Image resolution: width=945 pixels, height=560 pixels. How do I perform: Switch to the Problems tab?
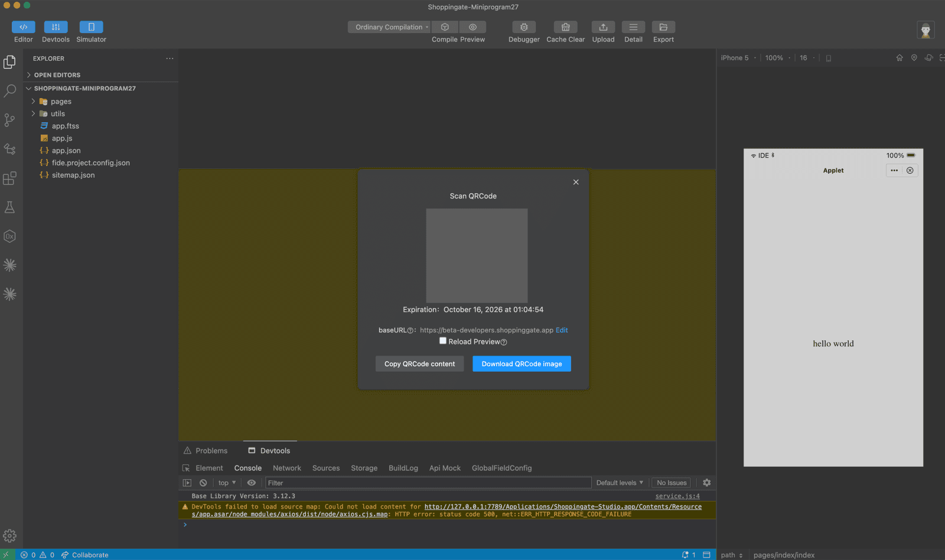(205, 451)
